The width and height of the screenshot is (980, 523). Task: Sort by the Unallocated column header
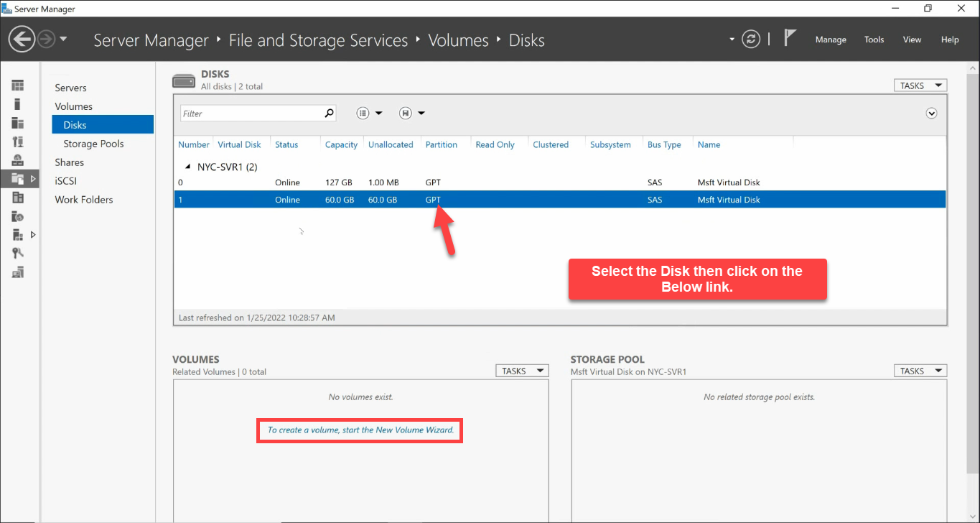(391, 144)
